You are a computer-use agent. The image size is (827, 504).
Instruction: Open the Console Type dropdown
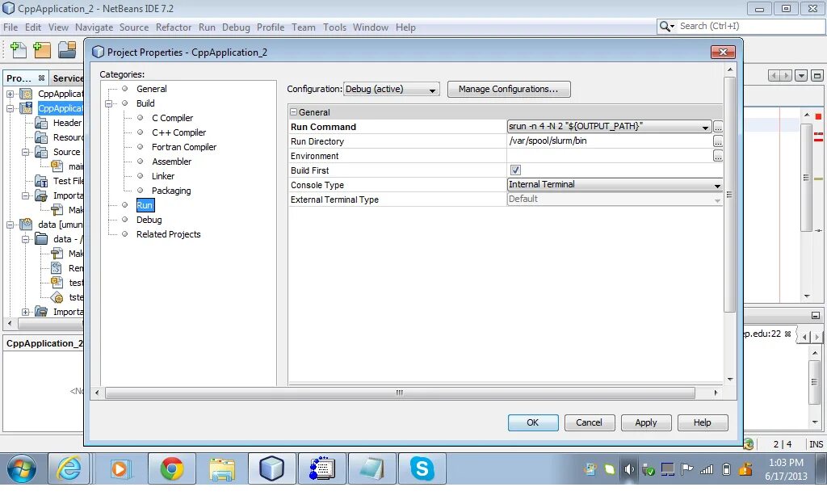(615, 184)
